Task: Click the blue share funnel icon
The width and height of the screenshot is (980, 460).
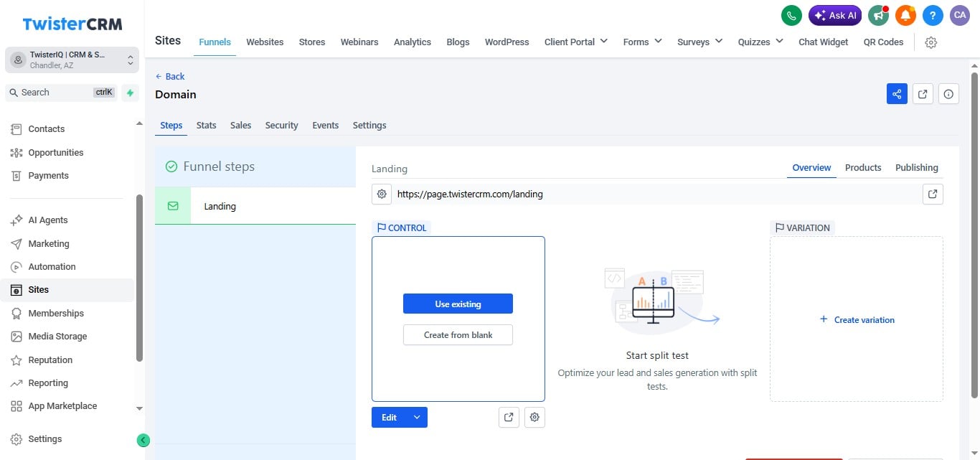Action: 897,94
